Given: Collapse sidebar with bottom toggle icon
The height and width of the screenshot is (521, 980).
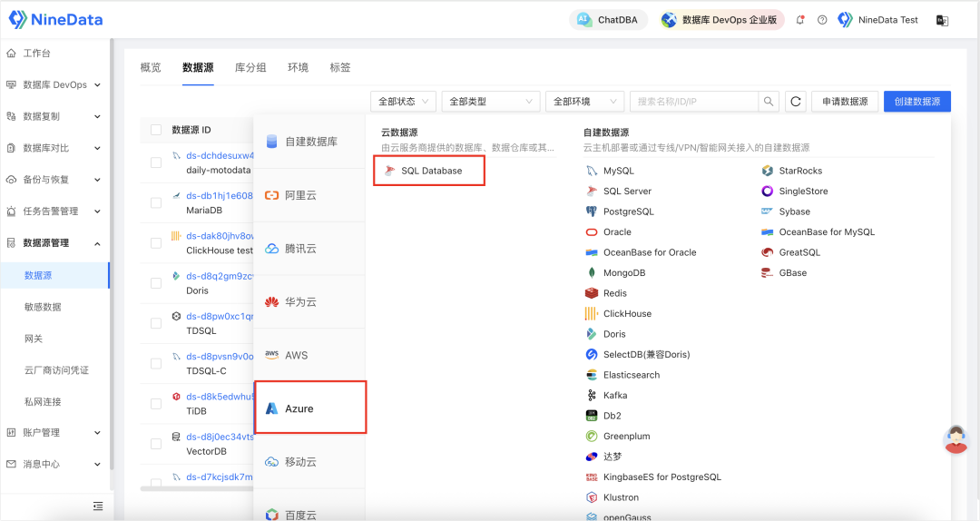Looking at the screenshot, I should [98, 506].
